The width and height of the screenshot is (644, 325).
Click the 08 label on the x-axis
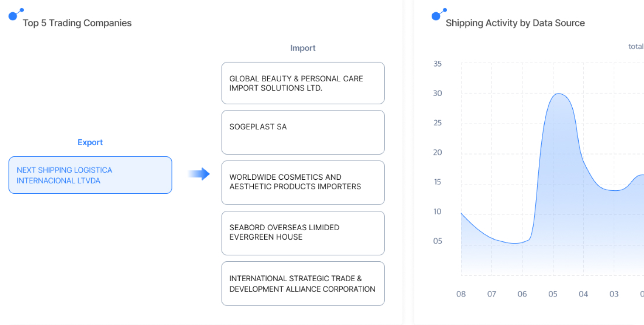(461, 294)
